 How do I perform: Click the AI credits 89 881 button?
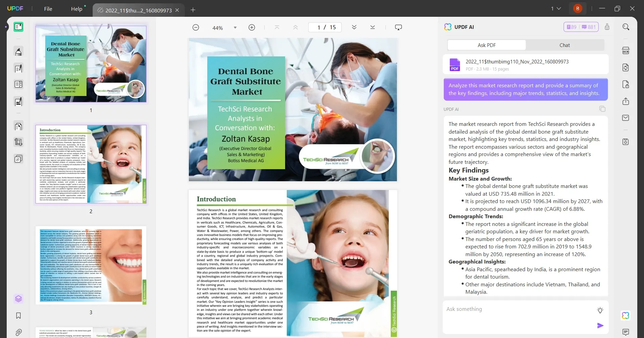click(x=581, y=27)
